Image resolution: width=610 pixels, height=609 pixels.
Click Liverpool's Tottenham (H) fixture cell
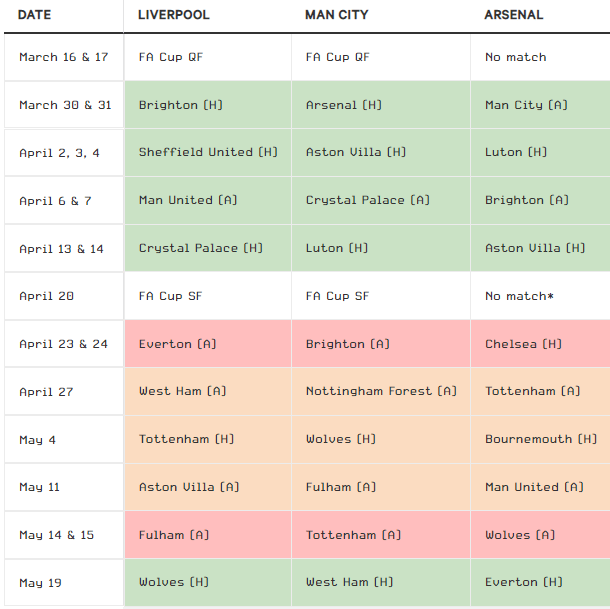[x=208, y=439]
